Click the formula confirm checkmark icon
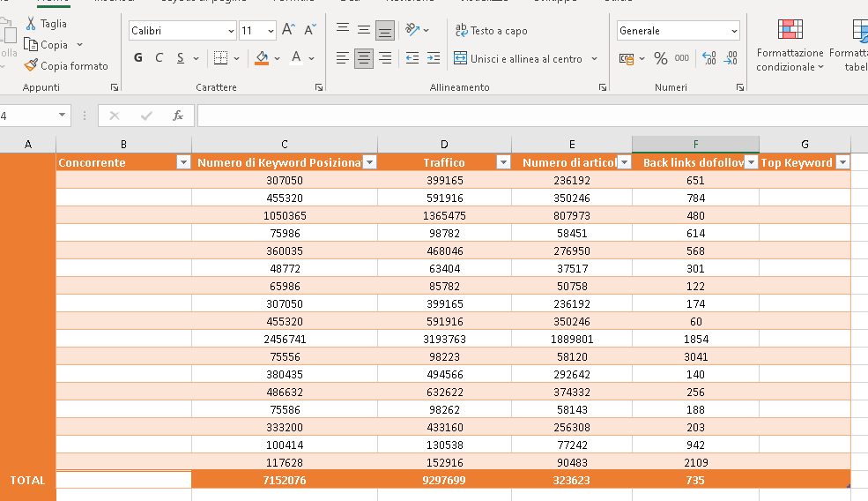Image resolution: width=868 pixels, height=501 pixels. click(146, 116)
